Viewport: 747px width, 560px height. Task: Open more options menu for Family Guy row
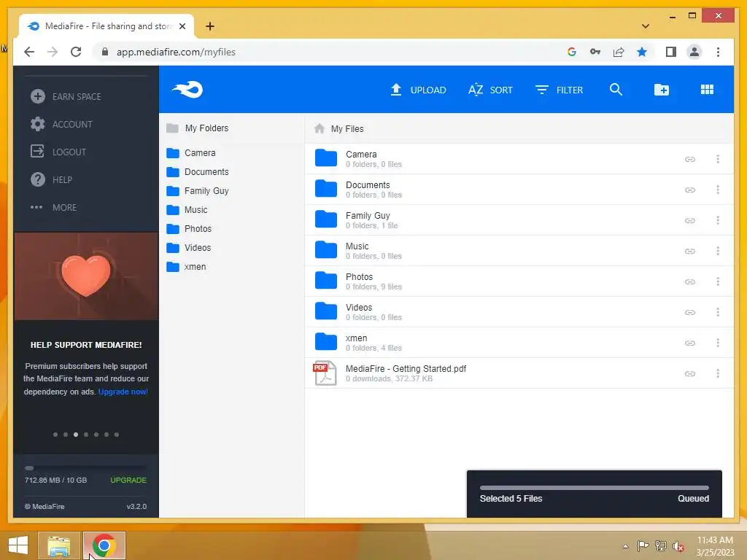pyautogui.click(x=718, y=220)
